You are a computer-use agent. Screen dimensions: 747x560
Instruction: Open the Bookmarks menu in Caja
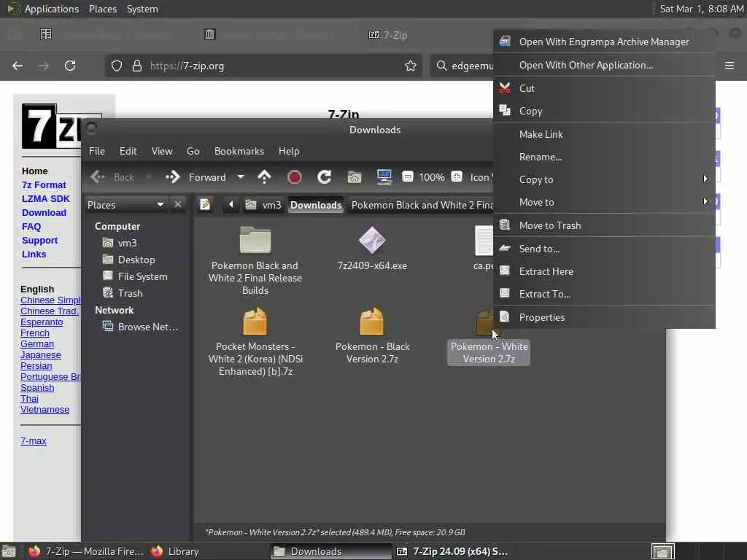(x=239, y=151)
